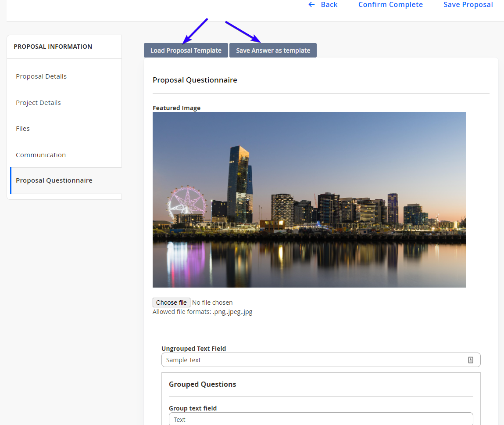Click into the Group text field input

point(321,419)
